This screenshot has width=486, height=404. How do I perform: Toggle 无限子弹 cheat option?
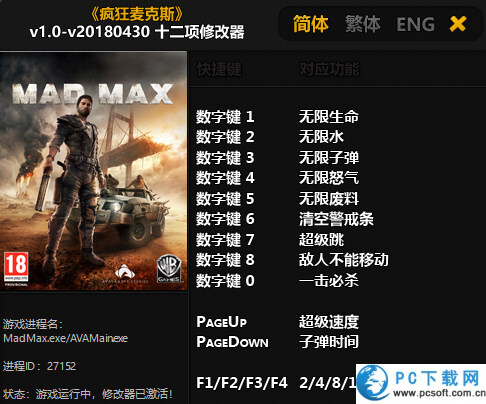tap(329, 157)
